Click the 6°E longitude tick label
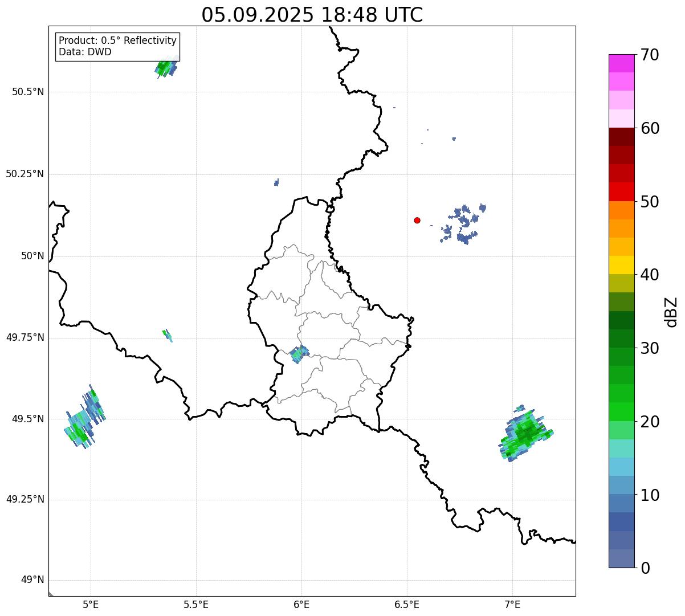The height and width of the screenshot is (616, 685). point(301,604)
